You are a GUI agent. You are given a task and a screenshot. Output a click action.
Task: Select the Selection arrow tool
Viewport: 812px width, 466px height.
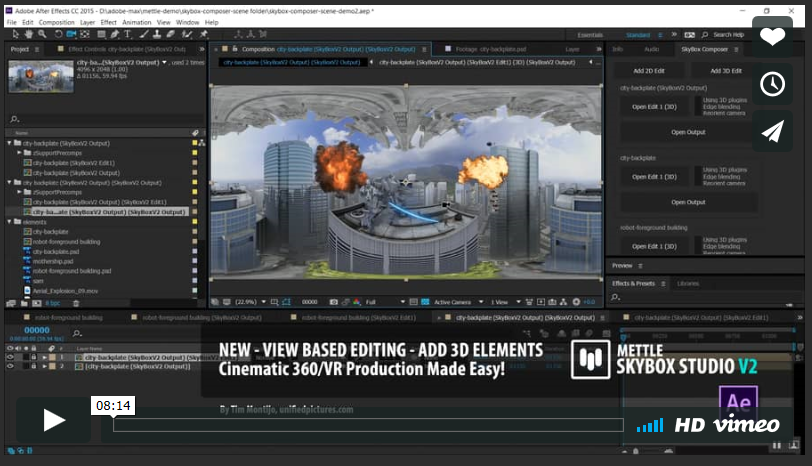[16, 34]
